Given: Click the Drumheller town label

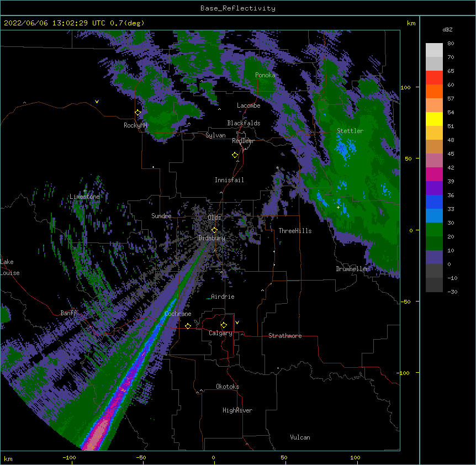Looking at the screenshot, I should [x=352, y=269].
